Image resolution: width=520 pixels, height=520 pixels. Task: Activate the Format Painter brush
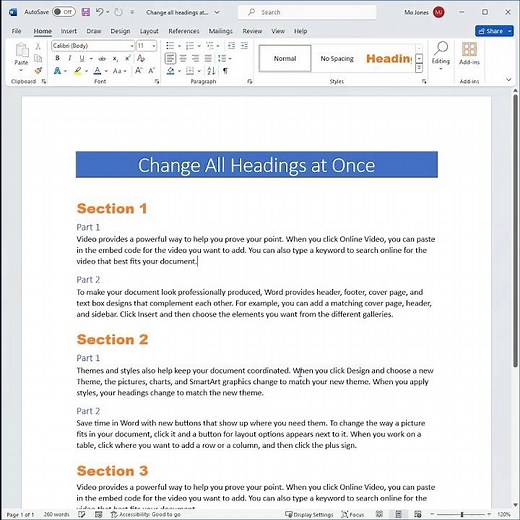tap(38, 71)
